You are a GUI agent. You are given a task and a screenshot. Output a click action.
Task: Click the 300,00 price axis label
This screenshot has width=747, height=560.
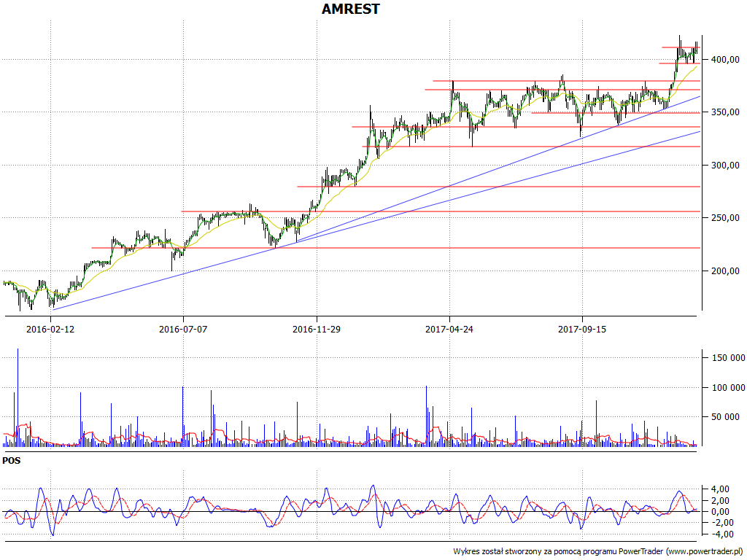(x=725, y=166)
